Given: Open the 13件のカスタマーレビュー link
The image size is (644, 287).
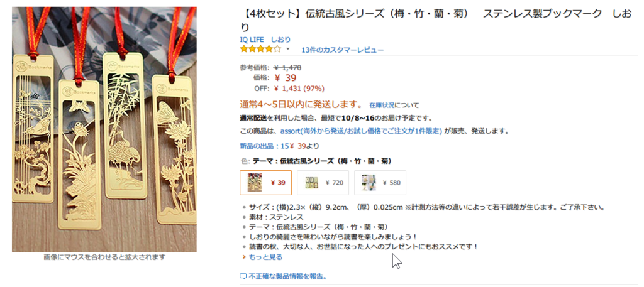Looking at the screenshot, I should [x=343, y=50].
